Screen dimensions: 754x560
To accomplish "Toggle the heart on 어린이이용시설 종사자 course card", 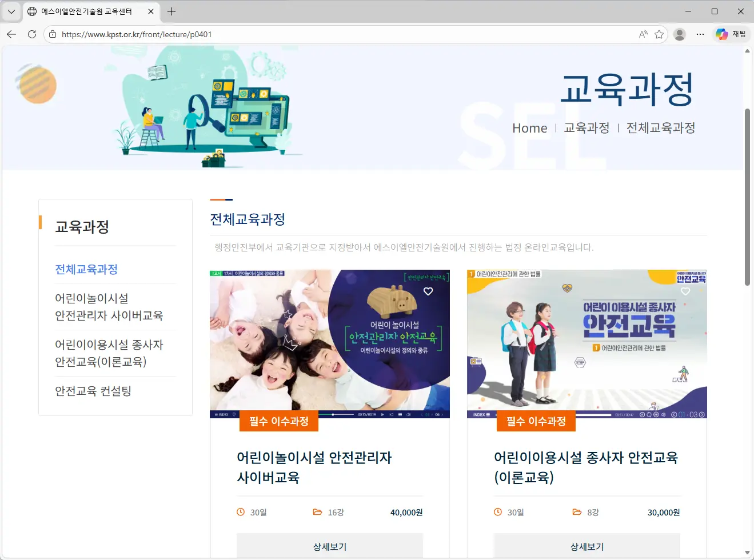I will pyautogui.click(x=685, y=291).
